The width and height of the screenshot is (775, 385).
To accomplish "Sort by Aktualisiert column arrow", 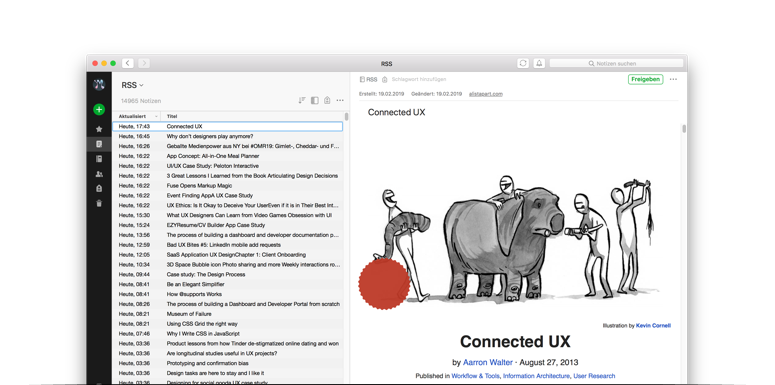I will [157, 116].
